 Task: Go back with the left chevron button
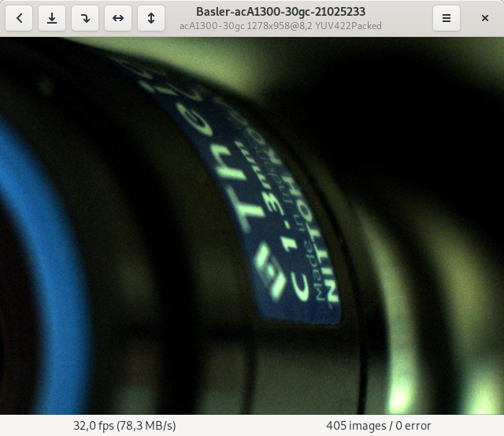19,18
